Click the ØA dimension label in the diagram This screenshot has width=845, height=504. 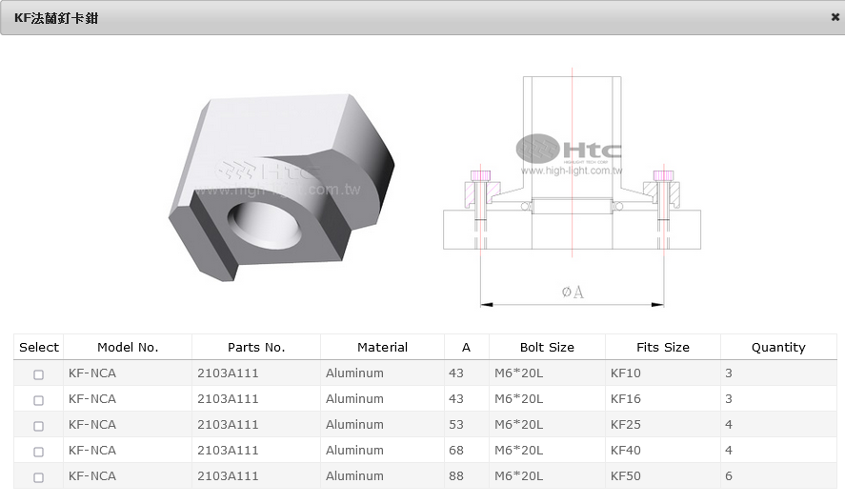573,292
